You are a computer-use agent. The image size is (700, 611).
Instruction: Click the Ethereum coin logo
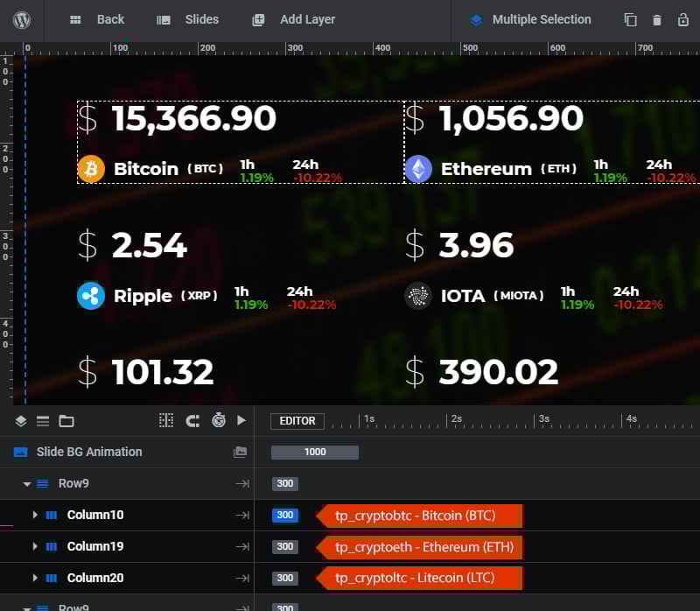coord(418,169)
